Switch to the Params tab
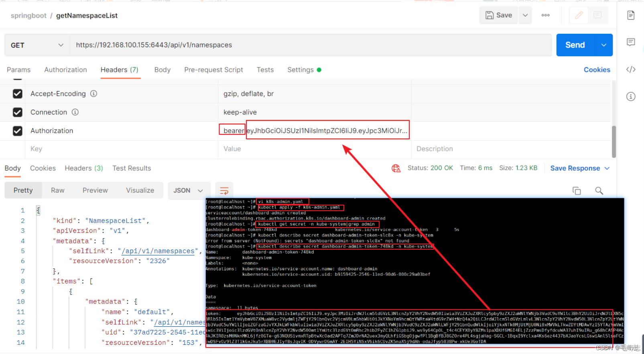This screenshot has width=644, height=354. point(18,70)
